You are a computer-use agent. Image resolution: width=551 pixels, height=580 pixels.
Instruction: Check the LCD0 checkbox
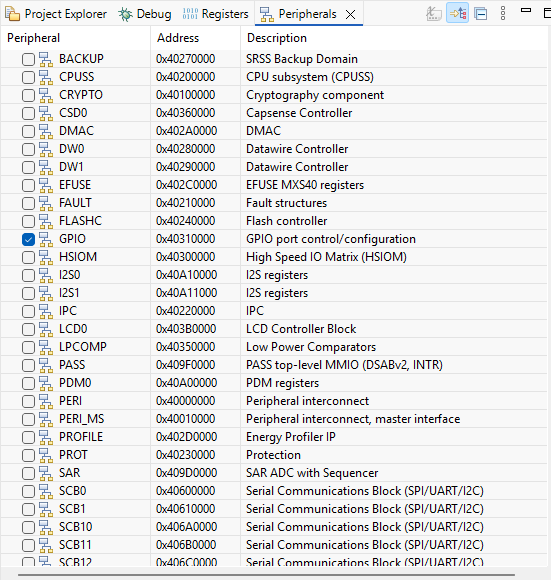pos(28,330)
